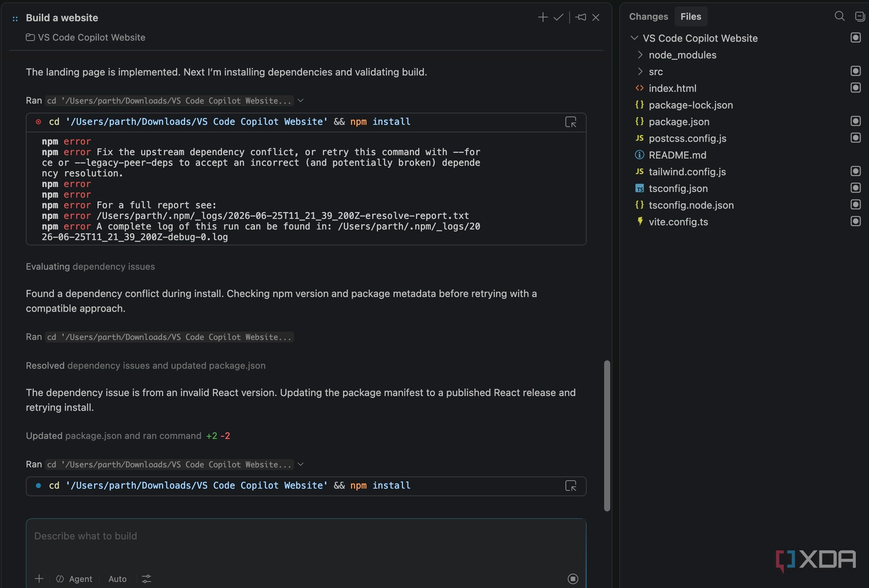Start a new session with plus icon
Screen dimensions: 869x588
click(x=543, y=17)
